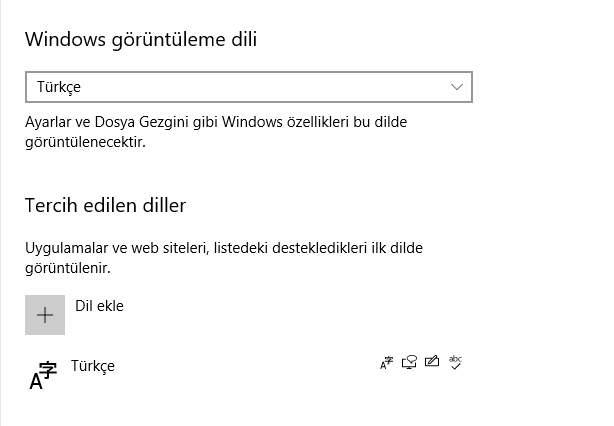Click the text-to-speech feature icon
This screenshot has height=426, width=614.
(x=409, y=363)
